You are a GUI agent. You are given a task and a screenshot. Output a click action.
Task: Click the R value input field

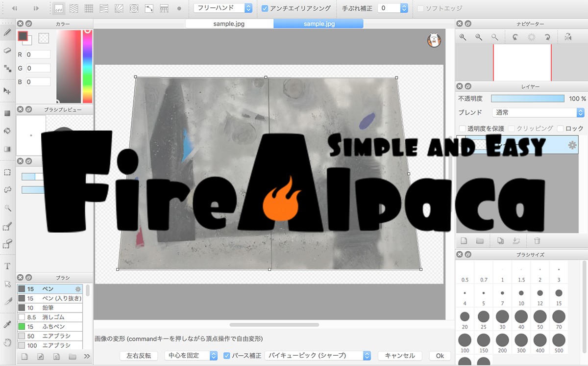(38, 54)
